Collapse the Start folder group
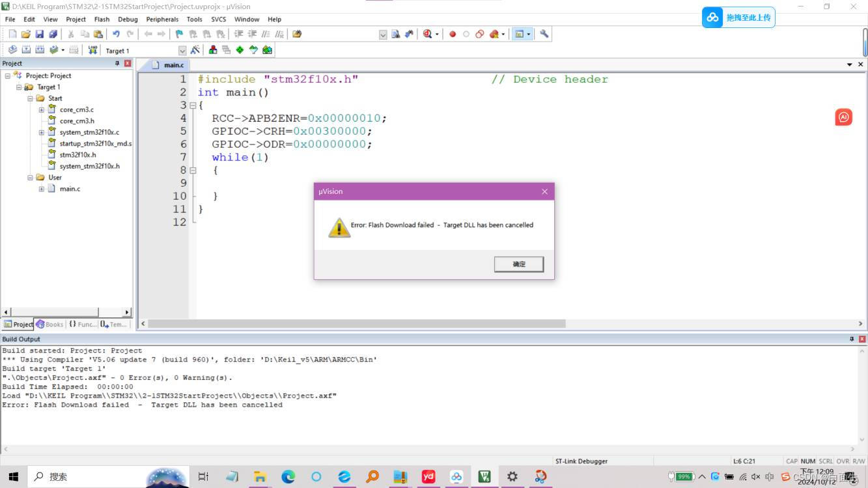 30,98
